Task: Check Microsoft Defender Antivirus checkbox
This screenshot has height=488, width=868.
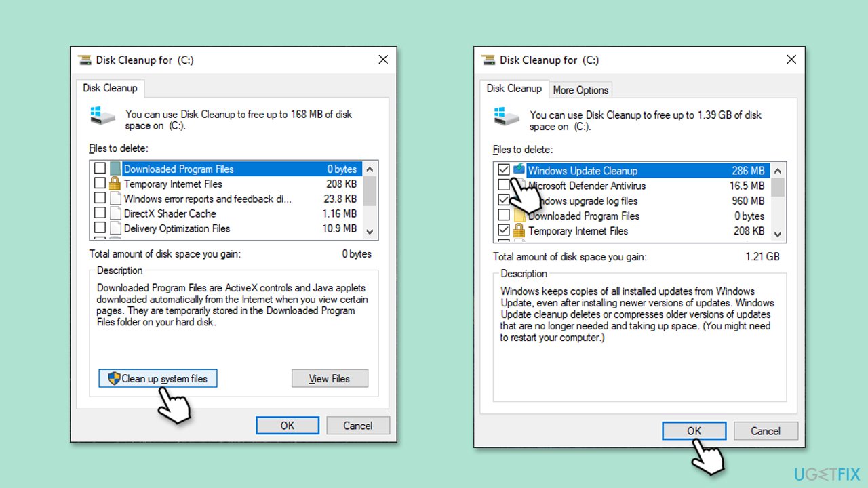Action: pos(504,185)
